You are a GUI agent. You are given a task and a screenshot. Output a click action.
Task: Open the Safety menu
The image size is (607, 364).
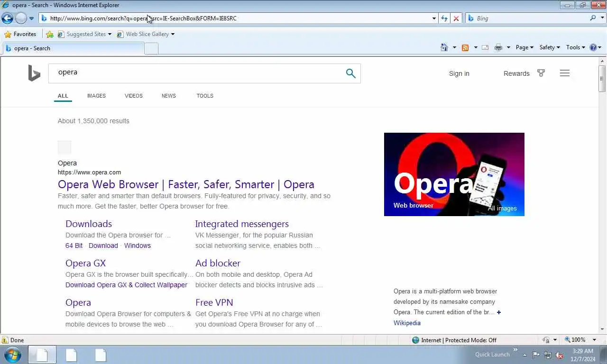[550, 47]
